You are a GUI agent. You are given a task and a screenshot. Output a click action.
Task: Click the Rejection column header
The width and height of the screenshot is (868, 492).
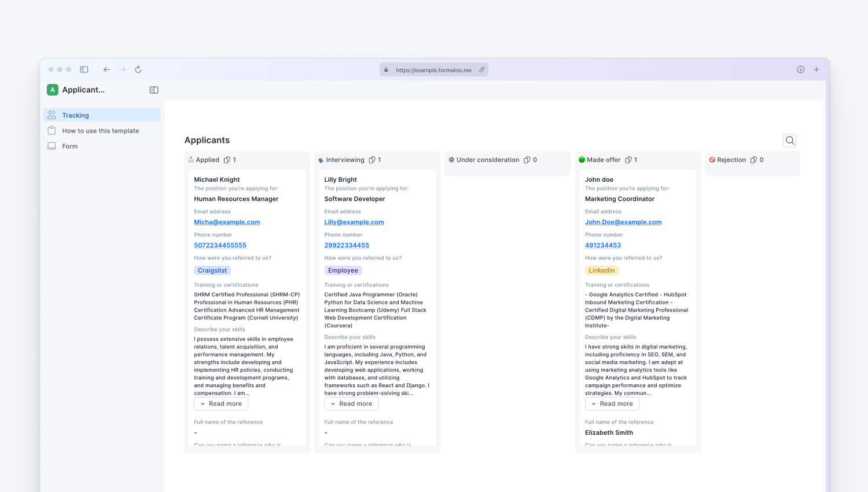(x=731, y=160)
